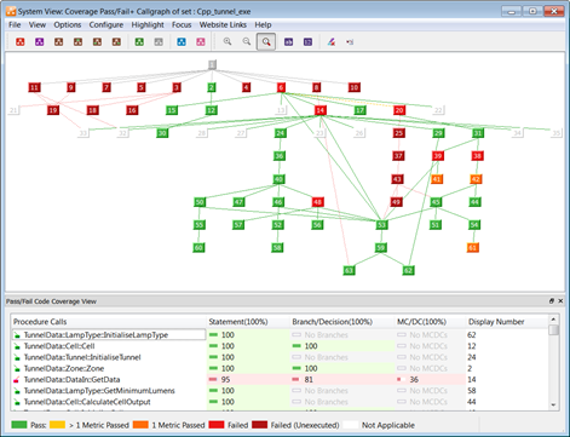The height and width of the screenshot is (437, 570).
Task: Click the Display Number column header
Action: click(x=496, y=322)
